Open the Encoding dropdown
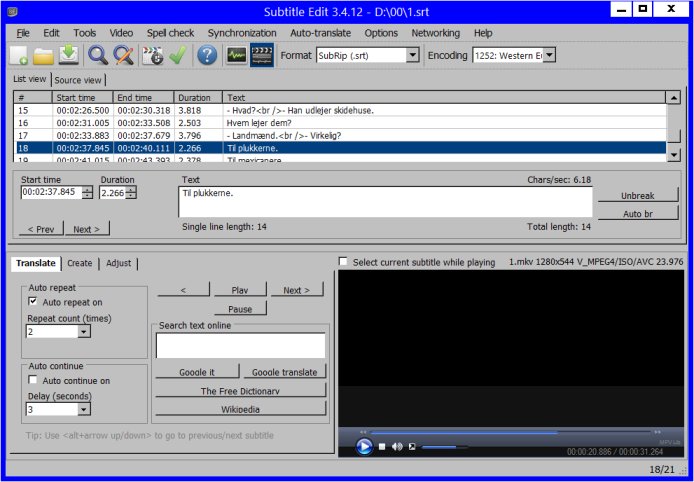 click(549, 55)
